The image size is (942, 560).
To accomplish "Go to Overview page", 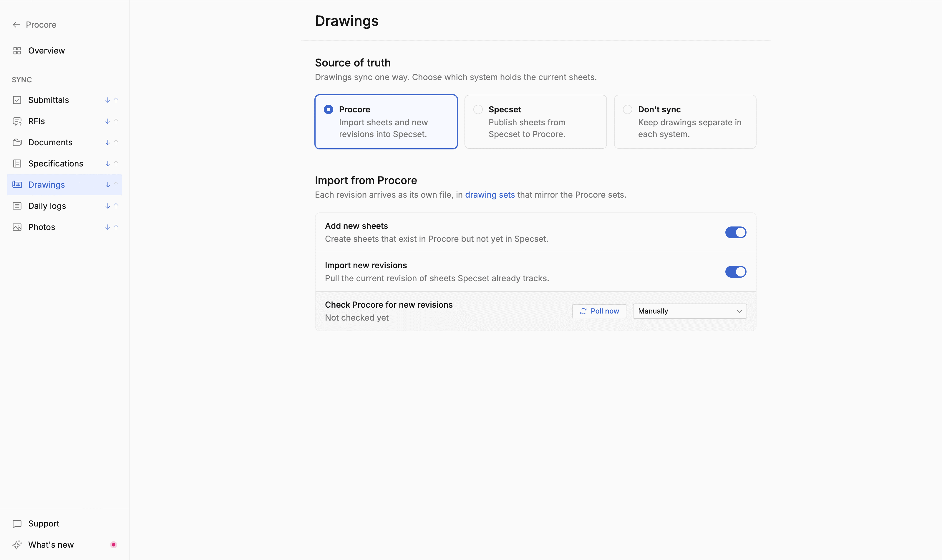I will click(x=64, y=51).
